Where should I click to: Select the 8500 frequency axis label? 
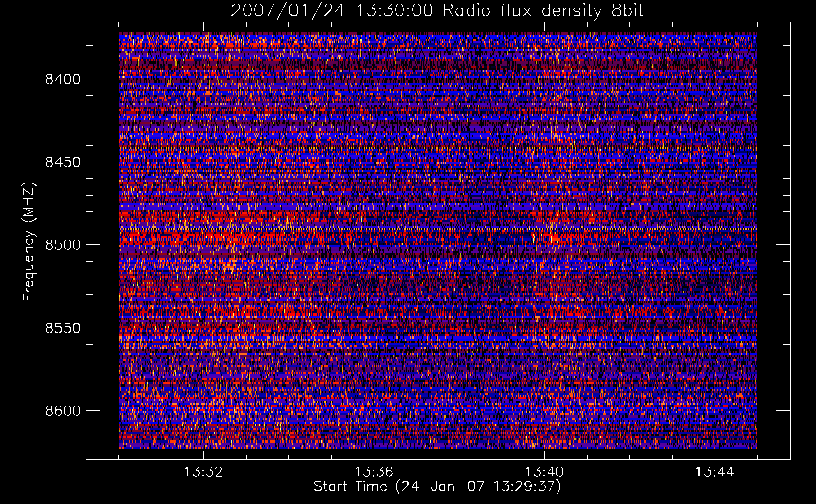tap(63, 245)
